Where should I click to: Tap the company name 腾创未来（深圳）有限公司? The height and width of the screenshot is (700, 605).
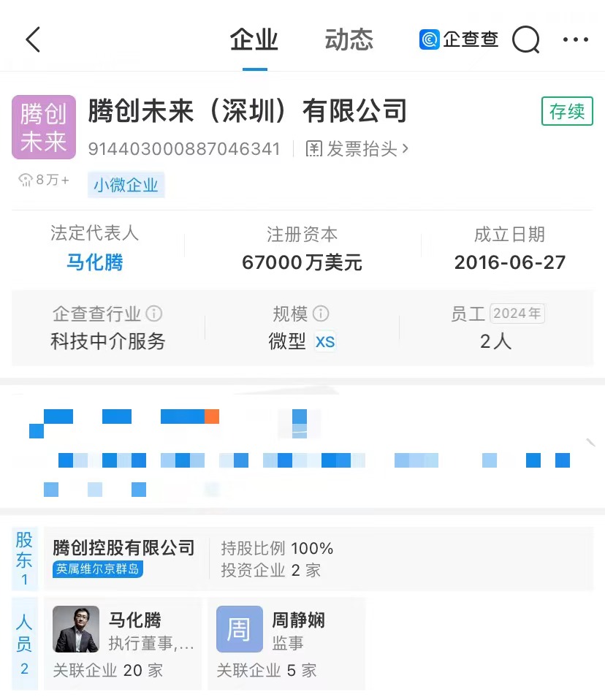tap(248, 111)
